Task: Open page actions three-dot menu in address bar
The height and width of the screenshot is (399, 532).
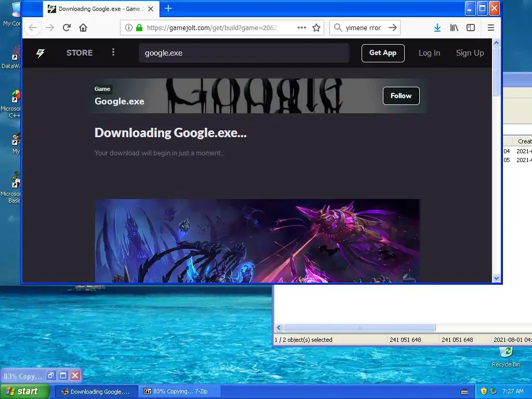Action: click(x=302, y=28)
